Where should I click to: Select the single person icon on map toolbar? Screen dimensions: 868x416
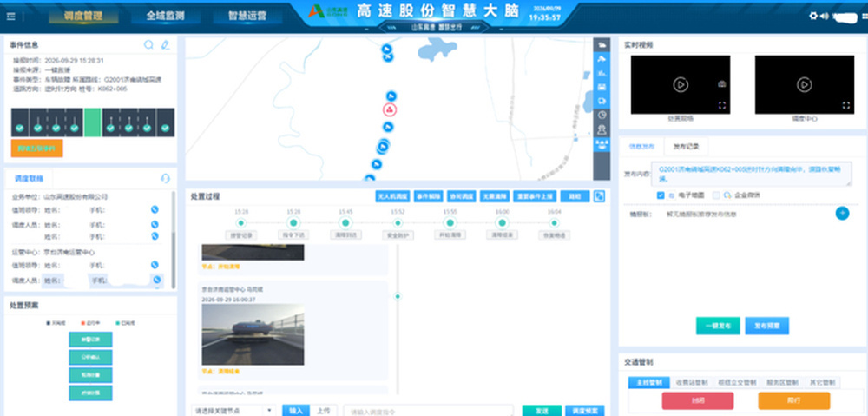(x=602, y=129)
